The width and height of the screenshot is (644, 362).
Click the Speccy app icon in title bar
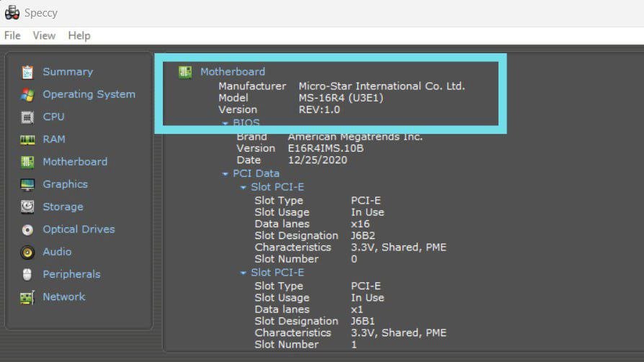(x=12, y=13)
